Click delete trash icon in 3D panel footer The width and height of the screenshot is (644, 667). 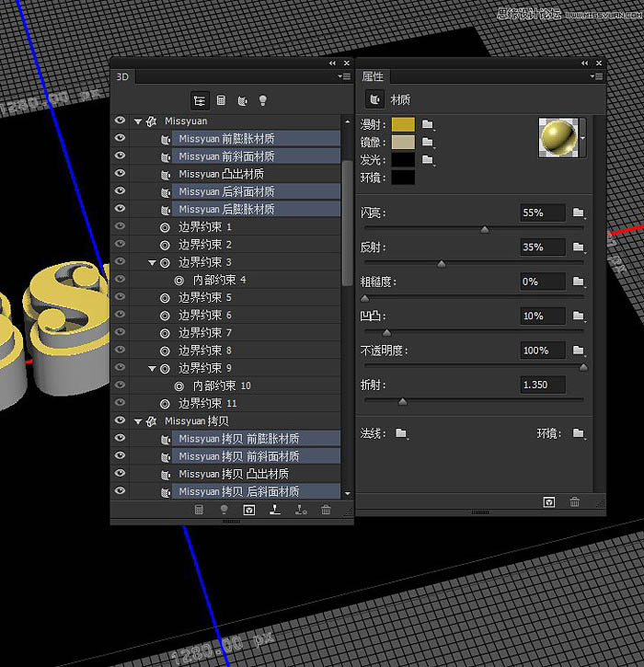(x=326, y=510)
